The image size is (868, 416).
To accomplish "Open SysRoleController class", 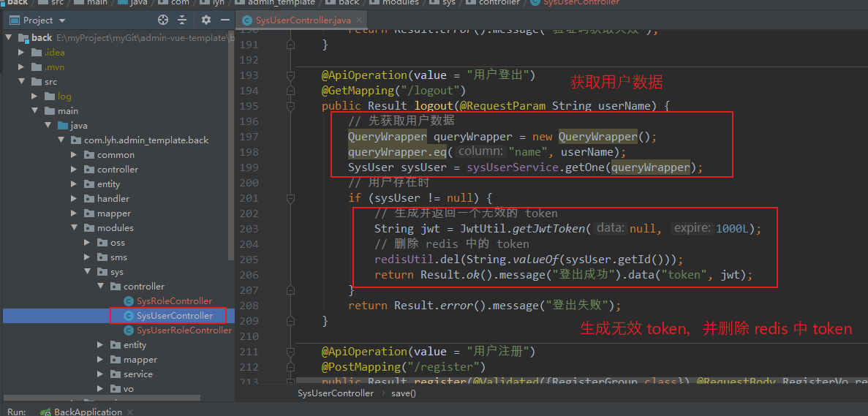I will click(174, 301).
